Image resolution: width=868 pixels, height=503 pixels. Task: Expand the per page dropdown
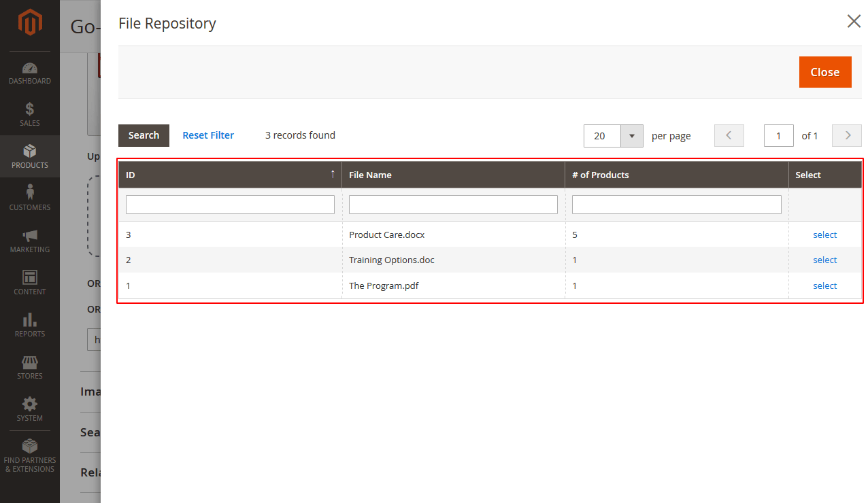(x=632, y=135)
